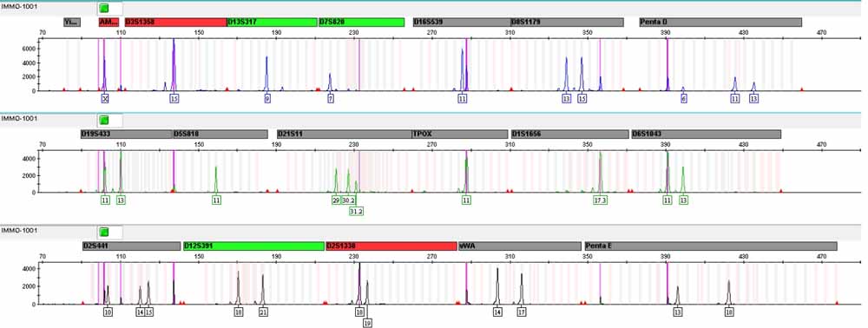868x328 pixels.
Task: Click allele label 13 under D6S1043
Action: pyautogui.click(x=684, y=200)
